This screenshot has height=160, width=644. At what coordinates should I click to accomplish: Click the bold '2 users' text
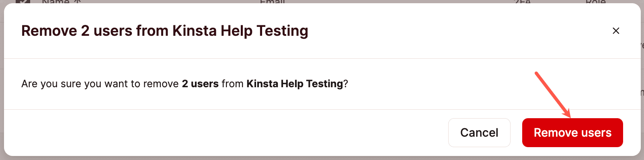tap(200, 84)
